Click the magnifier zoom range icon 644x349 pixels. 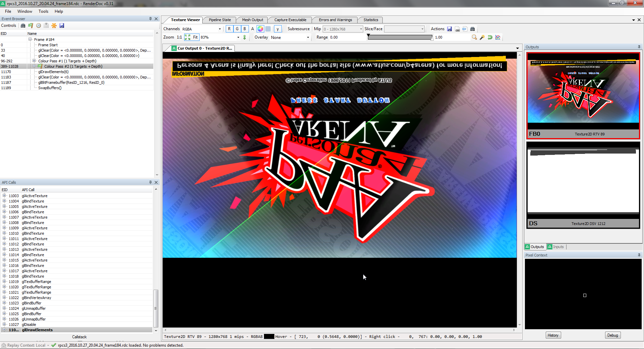[474, 37]
